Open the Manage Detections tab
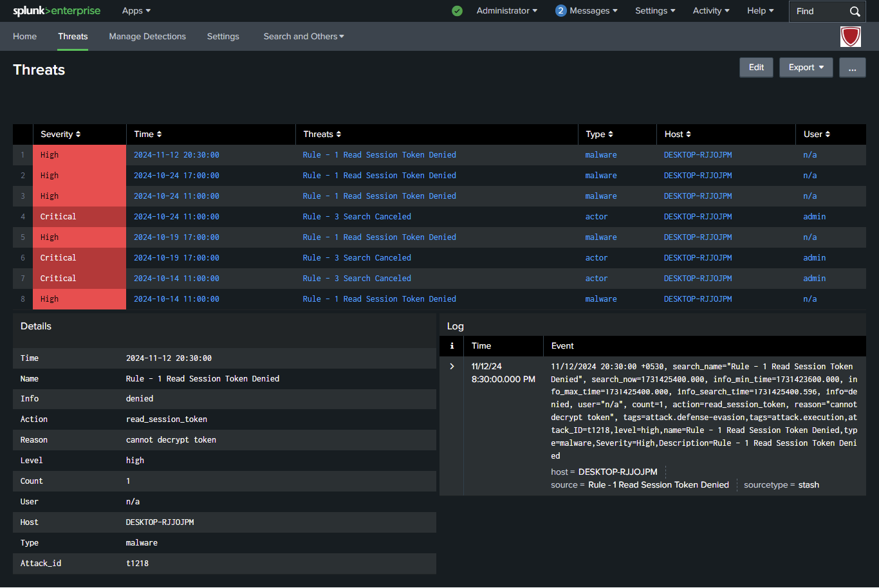 [x=147, y=37]
